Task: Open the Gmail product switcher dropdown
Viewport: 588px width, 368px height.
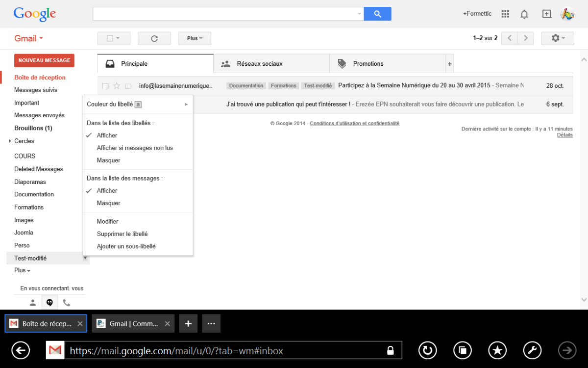Action: [28, 38]
